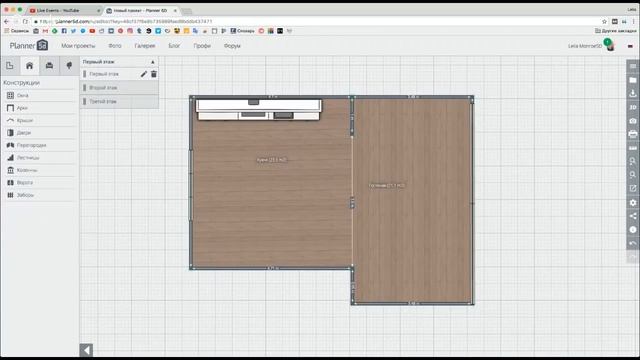Image resolution: width=640 pixels, height=360 pixels.
Task: Open Сервисы apps bookmark
Action: point(16,31)
